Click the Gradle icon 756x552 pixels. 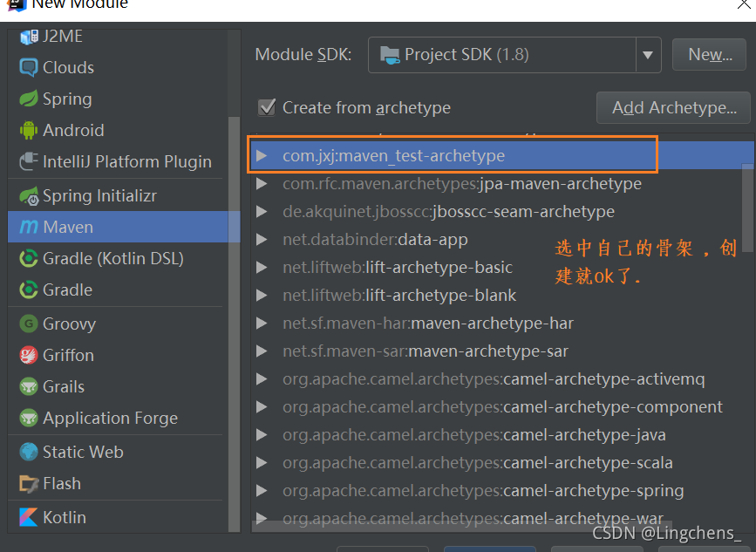click(x=29, y=290)
